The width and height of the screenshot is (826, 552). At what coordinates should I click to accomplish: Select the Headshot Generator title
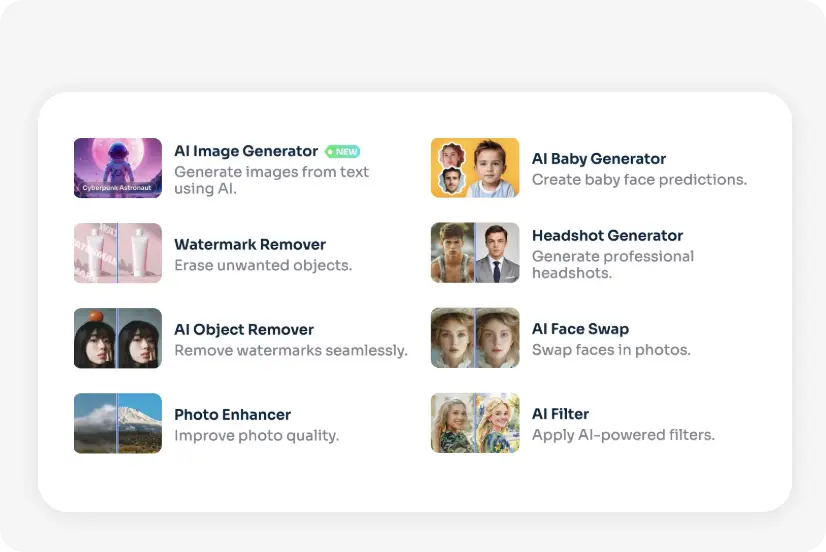click(607, 236)
